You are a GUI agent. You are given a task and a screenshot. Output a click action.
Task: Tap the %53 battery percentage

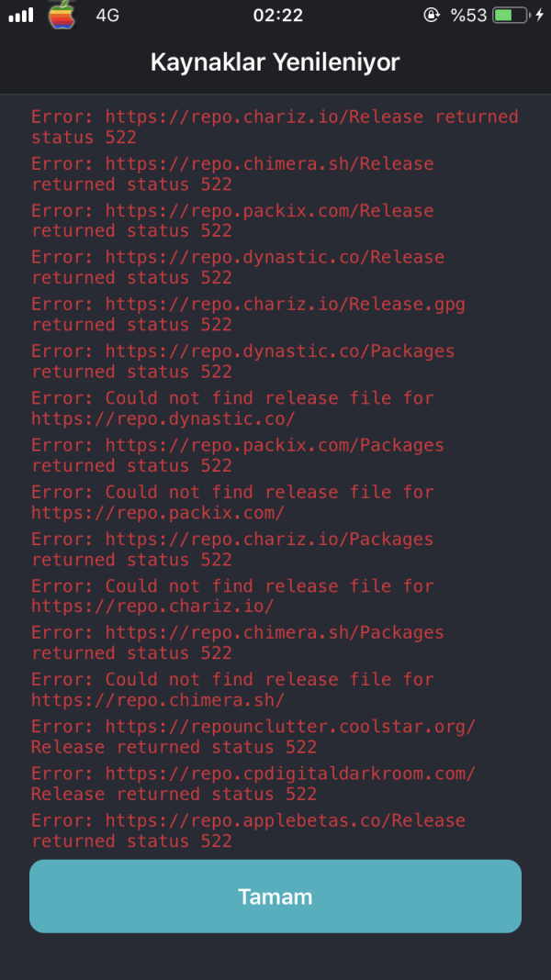coord(468,16)
